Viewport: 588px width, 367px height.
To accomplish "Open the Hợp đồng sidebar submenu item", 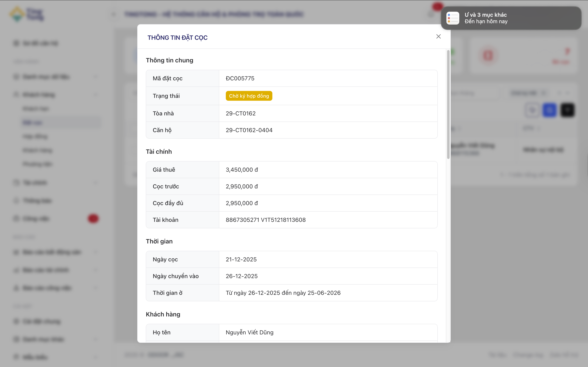I will (36, 136).
